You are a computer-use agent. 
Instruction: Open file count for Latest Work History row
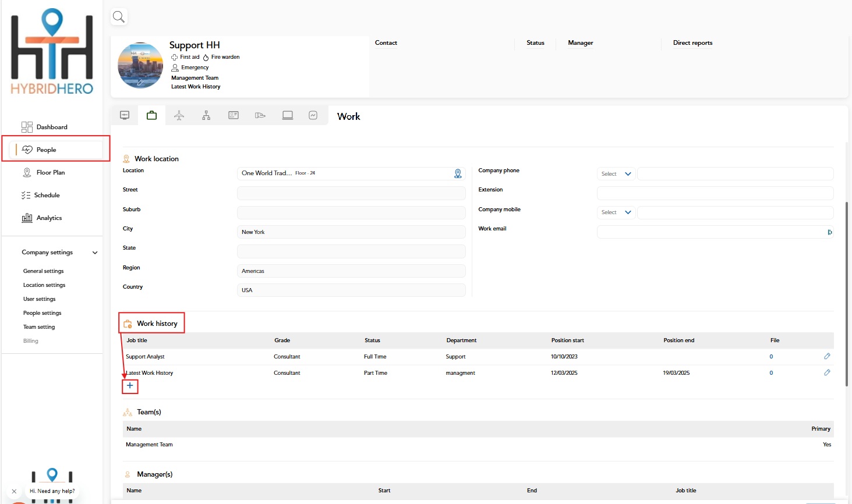click(x=771, y=373)
